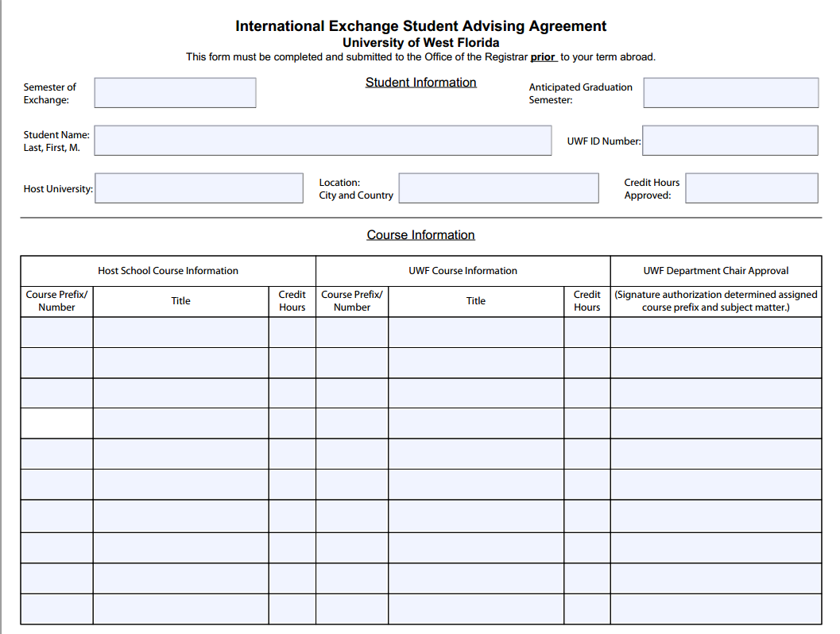Click the Credit Hours Approved field
This screenshot has width=840, height=634.
(752, 188)
